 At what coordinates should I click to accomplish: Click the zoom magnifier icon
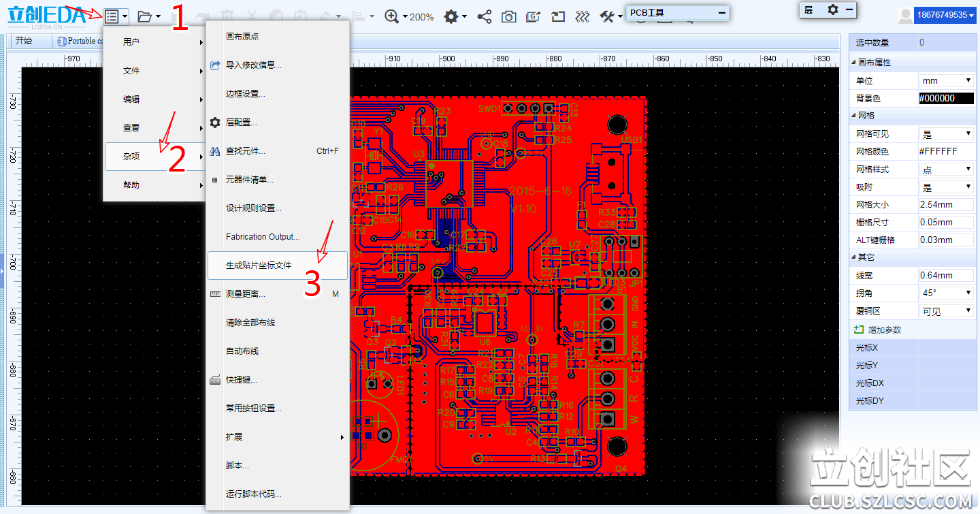(391, 16)
